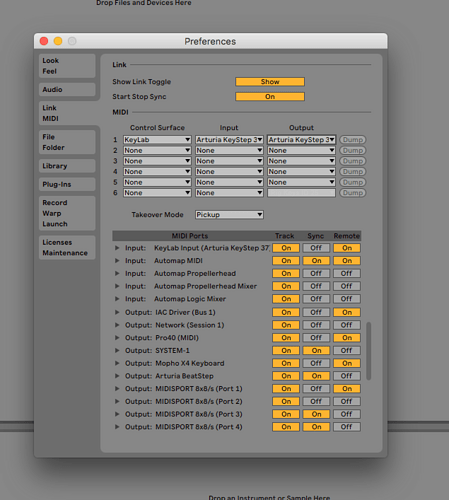Image resolution: width=449 pixels, height=500 pixels.
Task: Open the Audio preferences tab
Action: tap(67, 89)
